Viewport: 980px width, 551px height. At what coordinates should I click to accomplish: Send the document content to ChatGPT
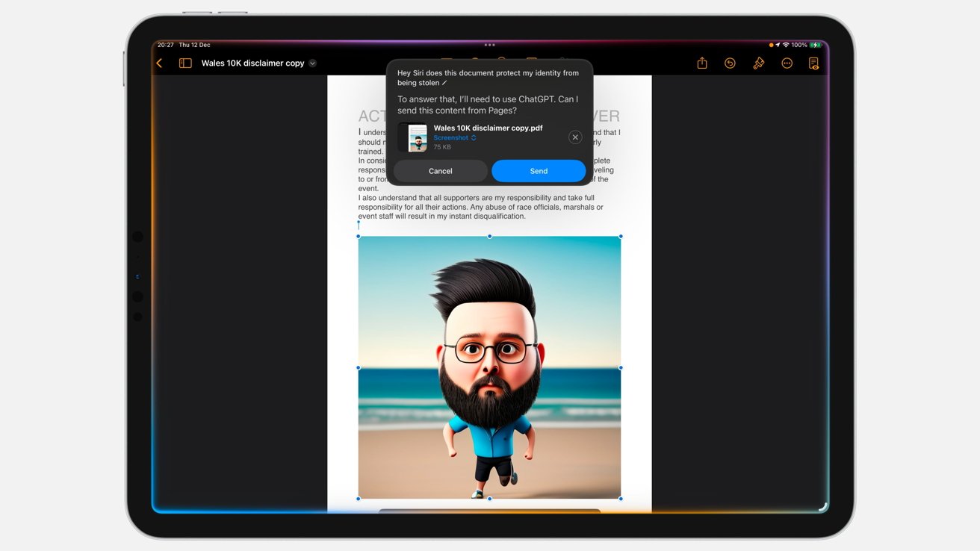coord(539,171)
